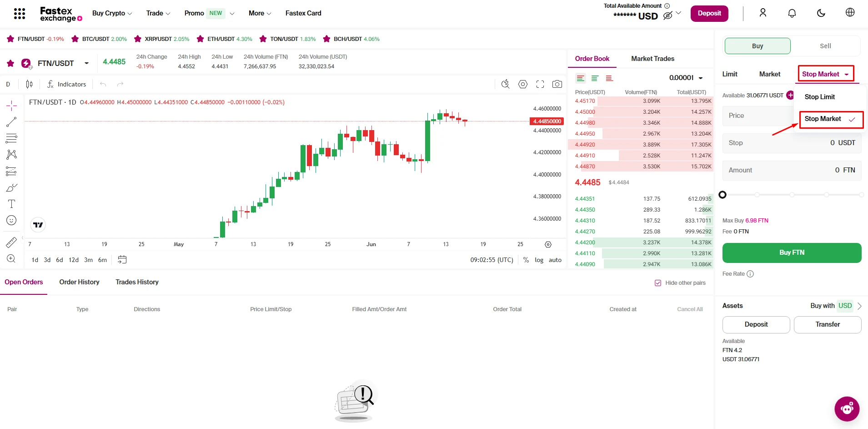Open the notifications bell
The height and width of the screenshot is (429, 868).
[792, 13]
